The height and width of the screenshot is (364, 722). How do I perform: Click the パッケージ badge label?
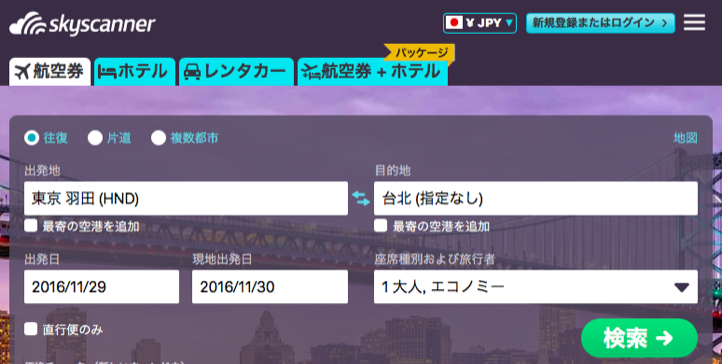pos(421,52)
